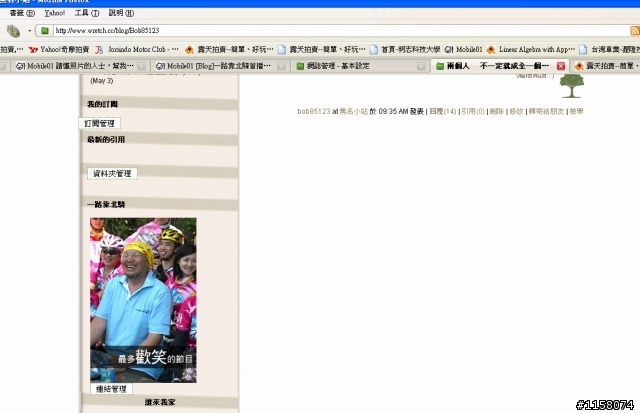Click the 刪除 delete link in post footer
This screenshot has height=413, width=640.
coord(497,111)
